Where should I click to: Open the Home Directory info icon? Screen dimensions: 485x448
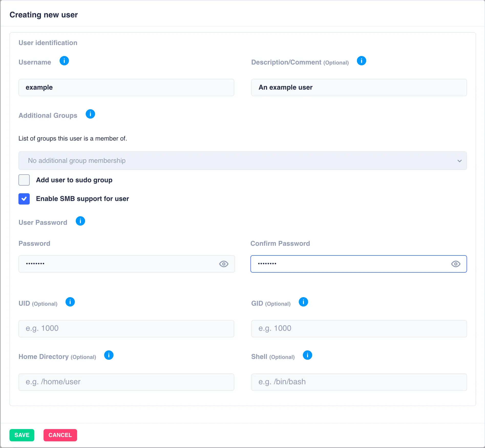pyautogui.click(x=109, y=355)
